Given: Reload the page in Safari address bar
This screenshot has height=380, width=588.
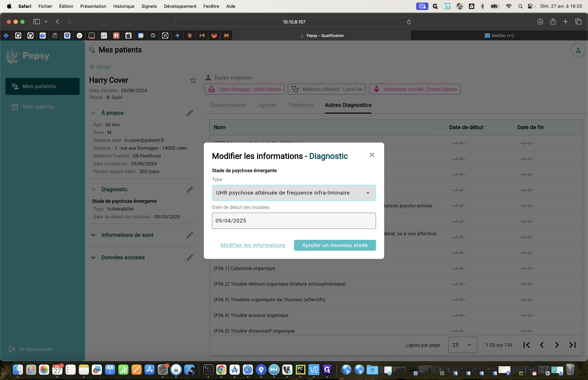Looking at the screenshot, I should click(x=409, y=22).
